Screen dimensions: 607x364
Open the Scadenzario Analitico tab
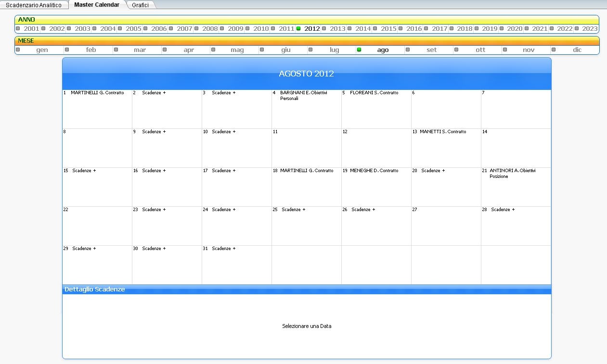pyautogui.click(x=34, y=5)
